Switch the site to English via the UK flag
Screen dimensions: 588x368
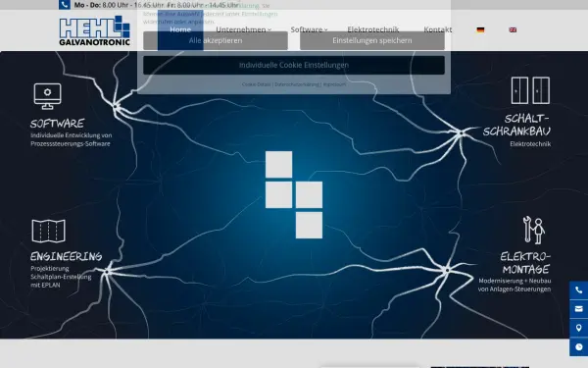513,29
